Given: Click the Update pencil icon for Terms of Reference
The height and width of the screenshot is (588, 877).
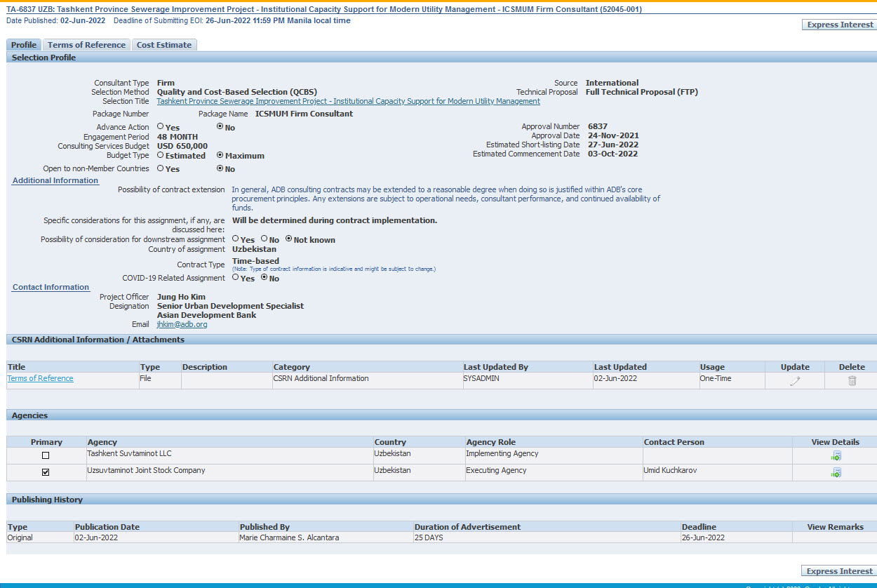Looking at the screenshot, I should pos(794,380).
